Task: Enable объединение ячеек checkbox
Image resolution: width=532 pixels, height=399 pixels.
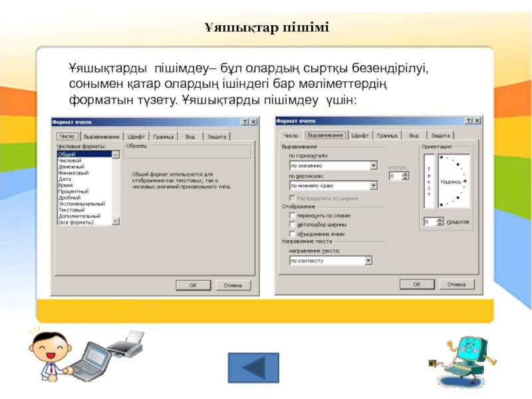Action: [292, 233]
